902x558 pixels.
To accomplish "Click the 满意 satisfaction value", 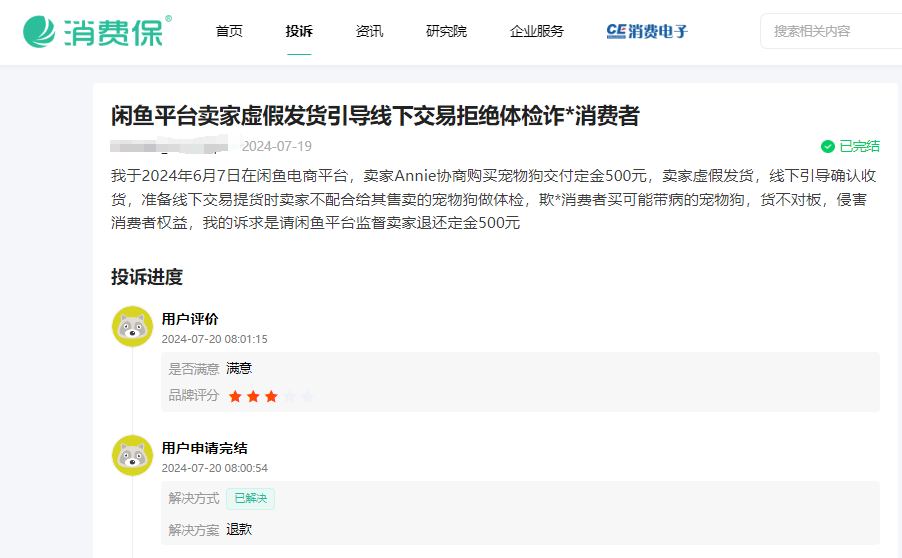I will coord(239,368).
